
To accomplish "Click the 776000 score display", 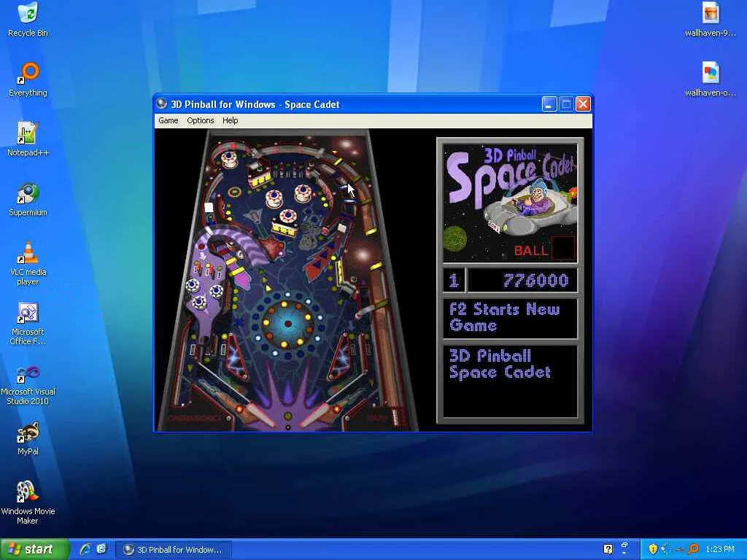I will click(522, 281).
